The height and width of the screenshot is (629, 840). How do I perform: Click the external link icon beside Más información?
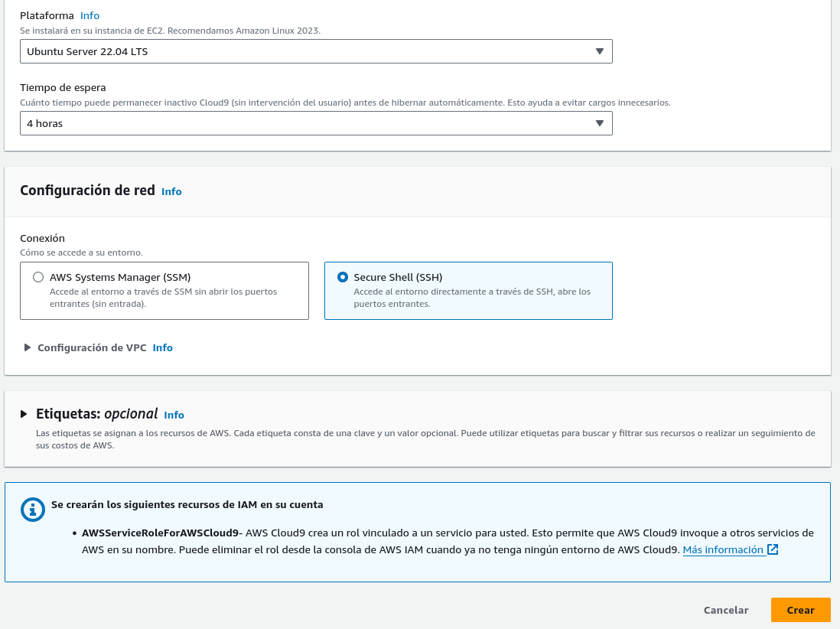pyautogui.click(x=773, y=549)
